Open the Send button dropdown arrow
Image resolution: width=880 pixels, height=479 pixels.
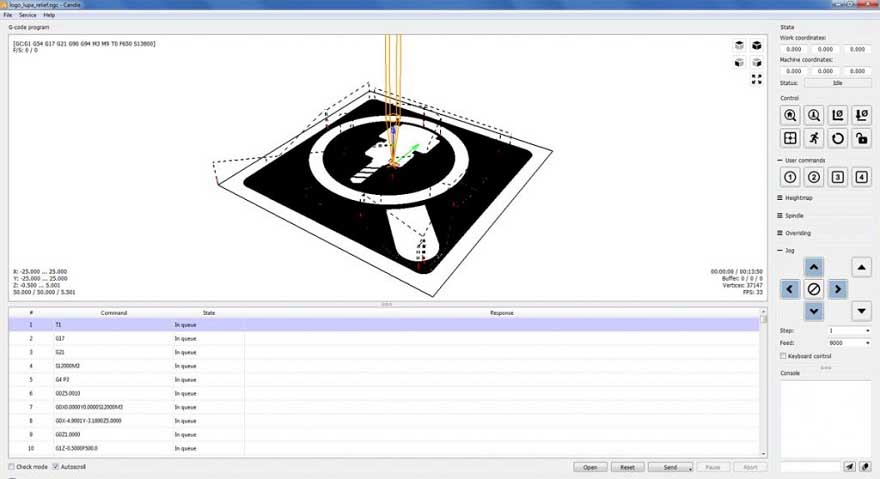(690, 468)
